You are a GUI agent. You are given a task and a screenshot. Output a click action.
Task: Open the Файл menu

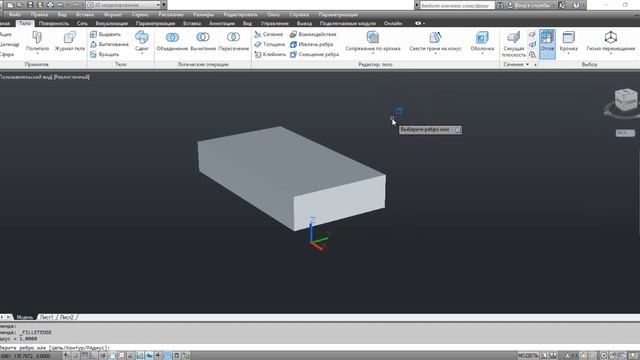[15, 14]
